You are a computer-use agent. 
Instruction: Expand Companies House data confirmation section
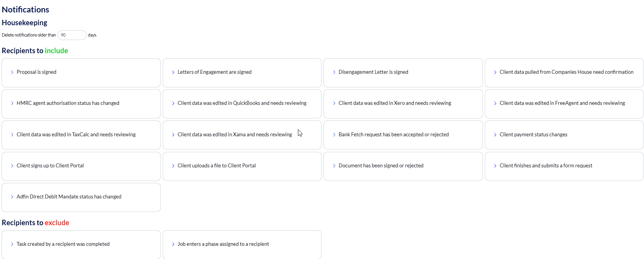click(495, 72)
